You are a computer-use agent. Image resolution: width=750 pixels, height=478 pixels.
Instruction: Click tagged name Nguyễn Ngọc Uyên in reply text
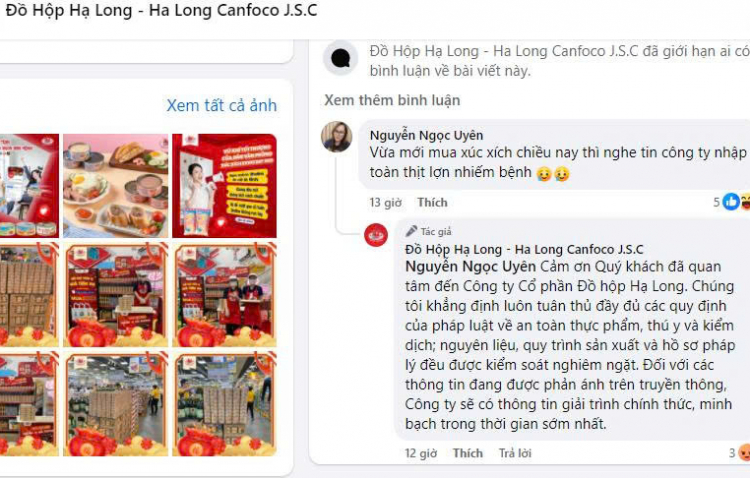471,267
